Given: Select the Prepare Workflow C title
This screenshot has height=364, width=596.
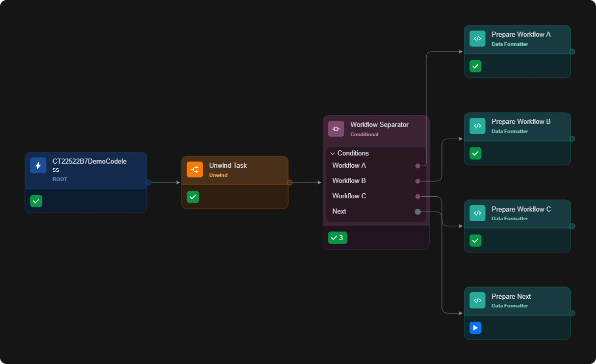Looking at the screenshot, I should (521, 209).
